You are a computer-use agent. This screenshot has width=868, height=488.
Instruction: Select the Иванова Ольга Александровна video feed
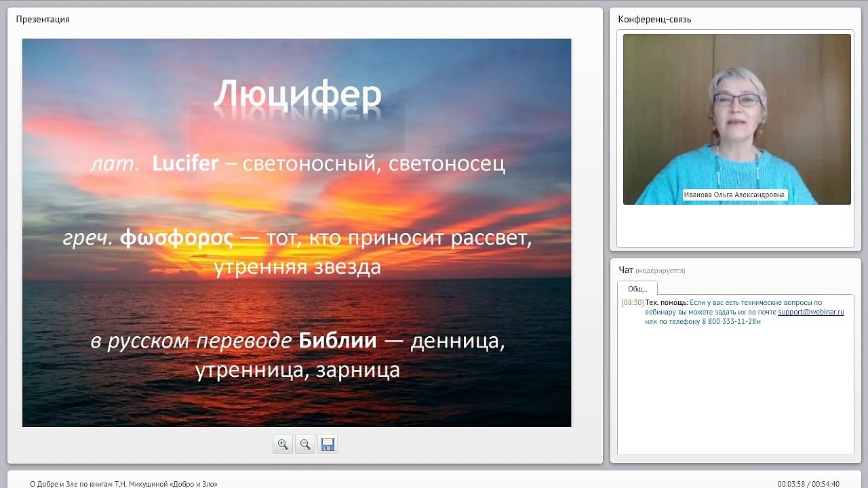[x=736, y=119]
